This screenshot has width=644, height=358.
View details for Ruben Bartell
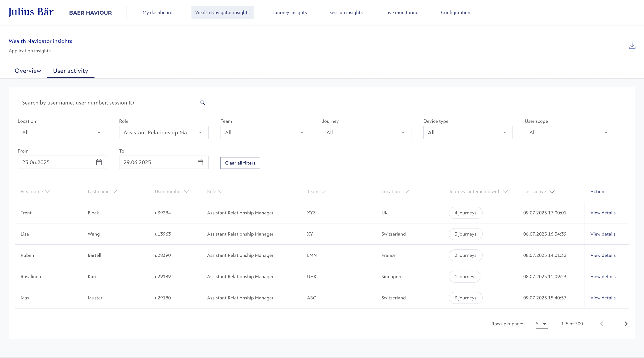pyautogui.click(x=603, y=255)
